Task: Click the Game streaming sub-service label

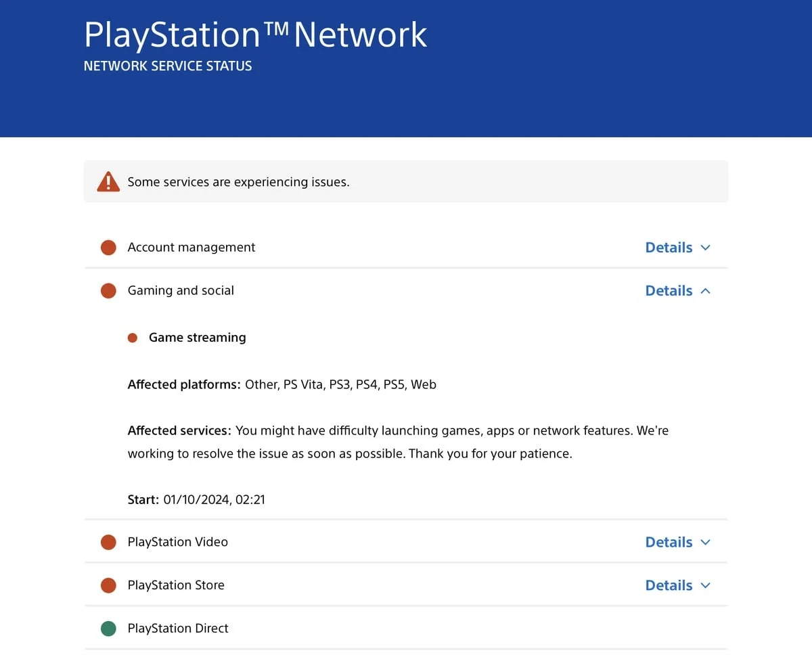Action: pos(197,337)
